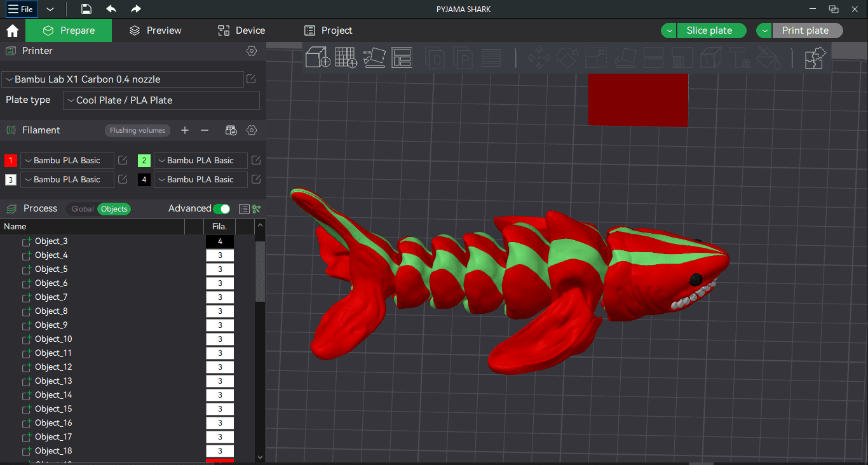Click the Add plate grid icon
The height and width of the screenshot is (465, 868).
(346, 57)
